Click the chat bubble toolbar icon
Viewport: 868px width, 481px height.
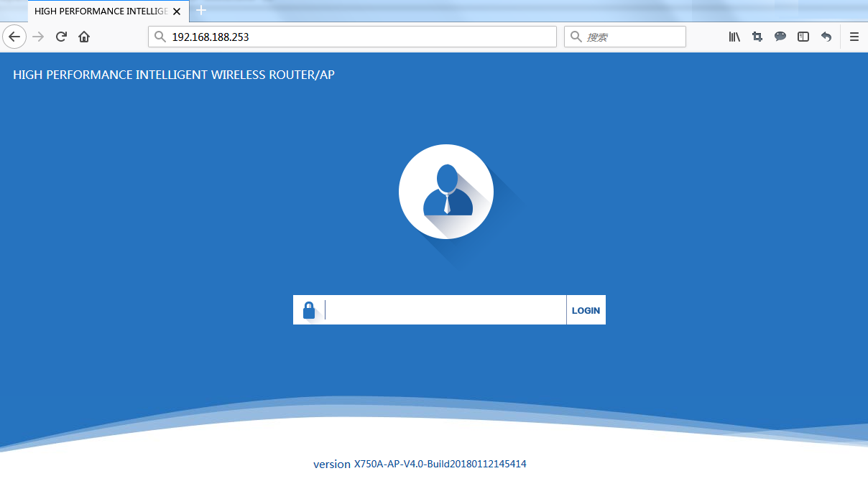tap(780, 37)
